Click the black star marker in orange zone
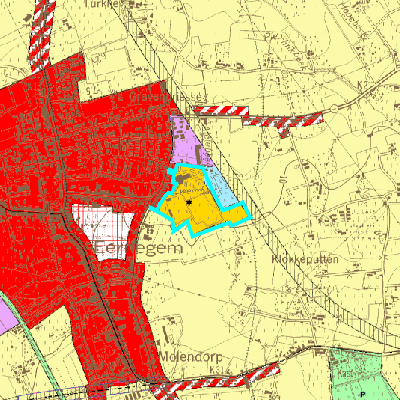Screen dimensions: 400x400 pos(189,202)
